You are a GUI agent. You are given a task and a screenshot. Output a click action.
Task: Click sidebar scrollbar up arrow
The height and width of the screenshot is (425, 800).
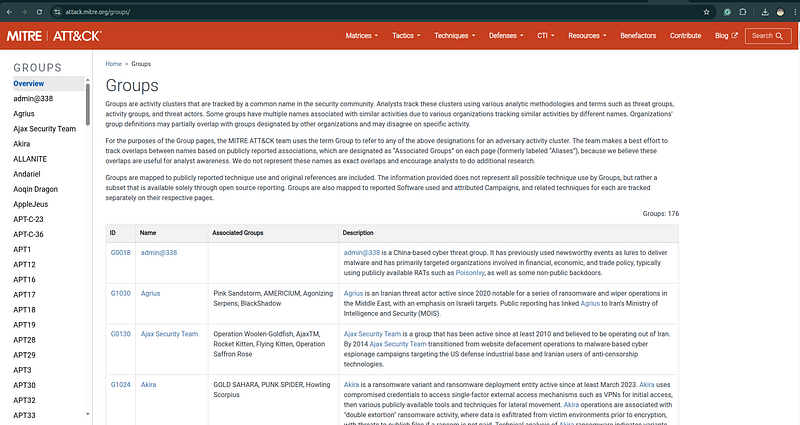coord(88,80)
